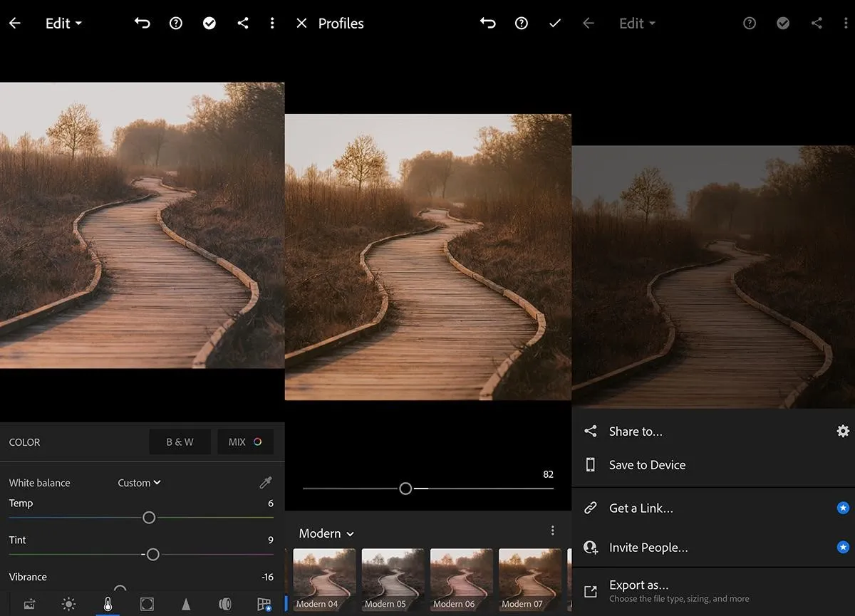The height and width of the screenshot is (616, 855).
Task: Adjust the Temp slider handle
Action: click(149, 518)
